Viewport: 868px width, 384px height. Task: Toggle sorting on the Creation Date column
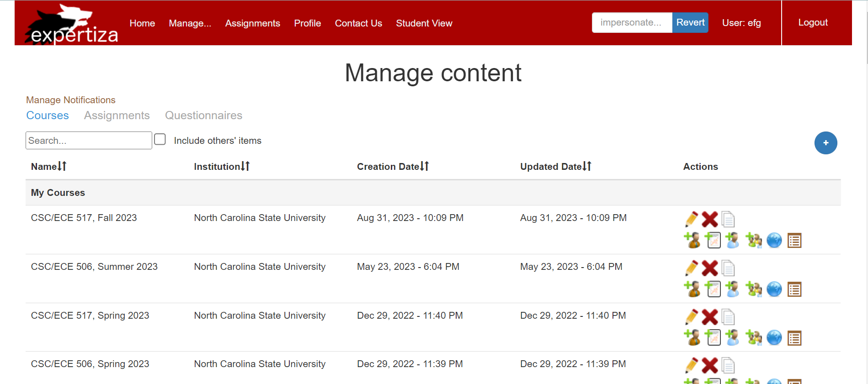click(424, 167)
